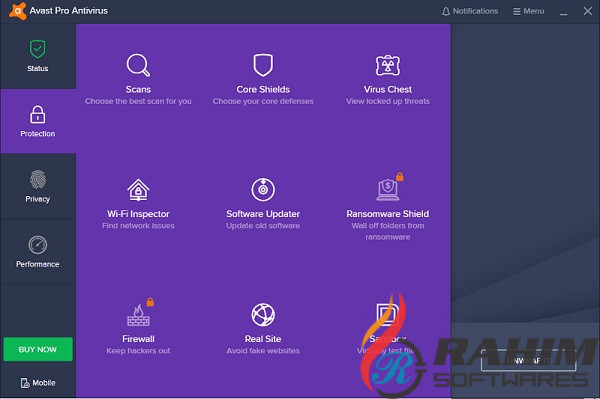
Task: Click the Mobile phone icon
Action: pos(25,383)
